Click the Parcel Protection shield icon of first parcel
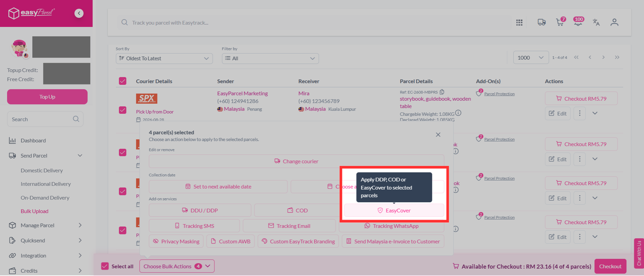Viewport: 644px width, 276px height. 479,93
